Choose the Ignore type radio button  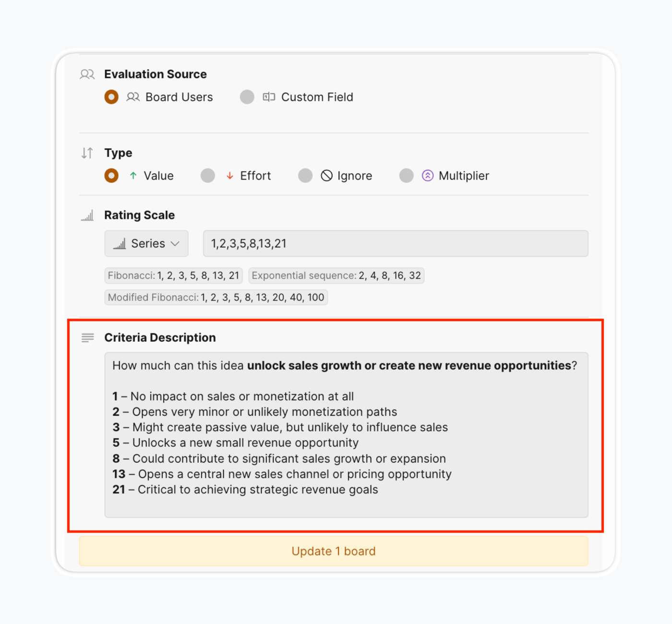[305, 176]
